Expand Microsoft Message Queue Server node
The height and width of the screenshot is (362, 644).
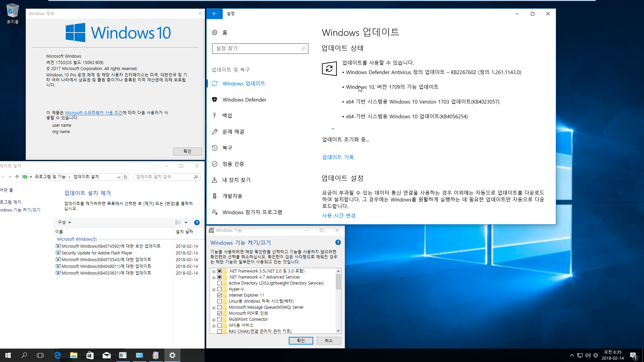[214, 308]
